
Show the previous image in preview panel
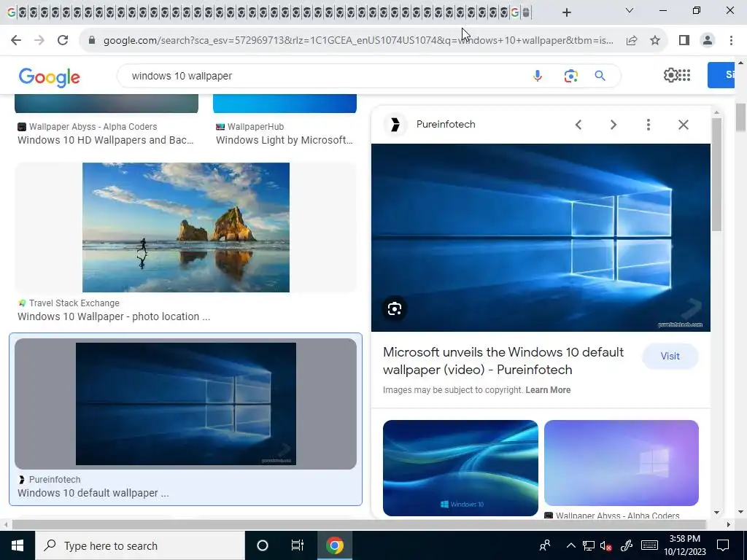(578, 125)
